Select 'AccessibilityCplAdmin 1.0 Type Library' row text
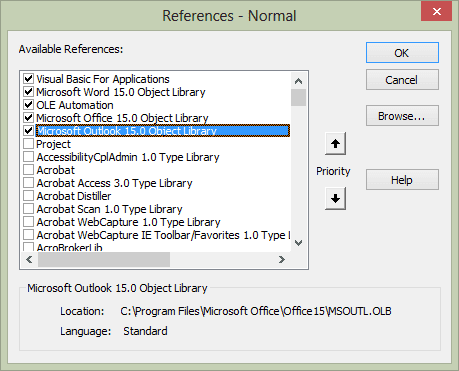This screenshot has height=371, width=459. tap(128, 157)
